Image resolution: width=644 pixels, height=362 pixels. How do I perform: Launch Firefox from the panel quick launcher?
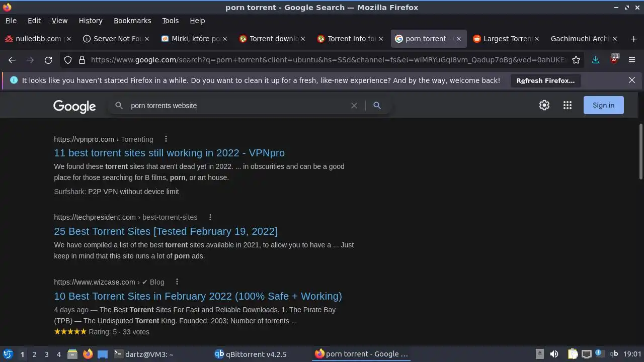click(x=88, y=354)
